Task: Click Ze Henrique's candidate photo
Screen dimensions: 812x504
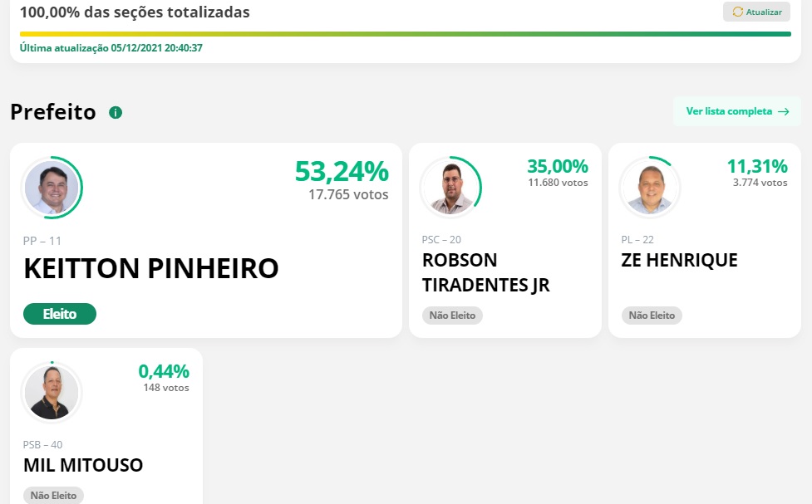Action: [649, 187]
